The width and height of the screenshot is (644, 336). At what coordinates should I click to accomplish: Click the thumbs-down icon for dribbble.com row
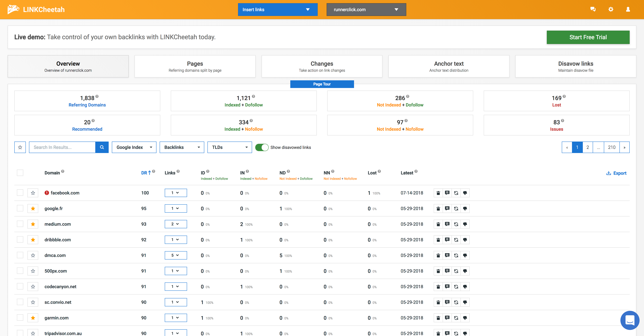[465, 240]
